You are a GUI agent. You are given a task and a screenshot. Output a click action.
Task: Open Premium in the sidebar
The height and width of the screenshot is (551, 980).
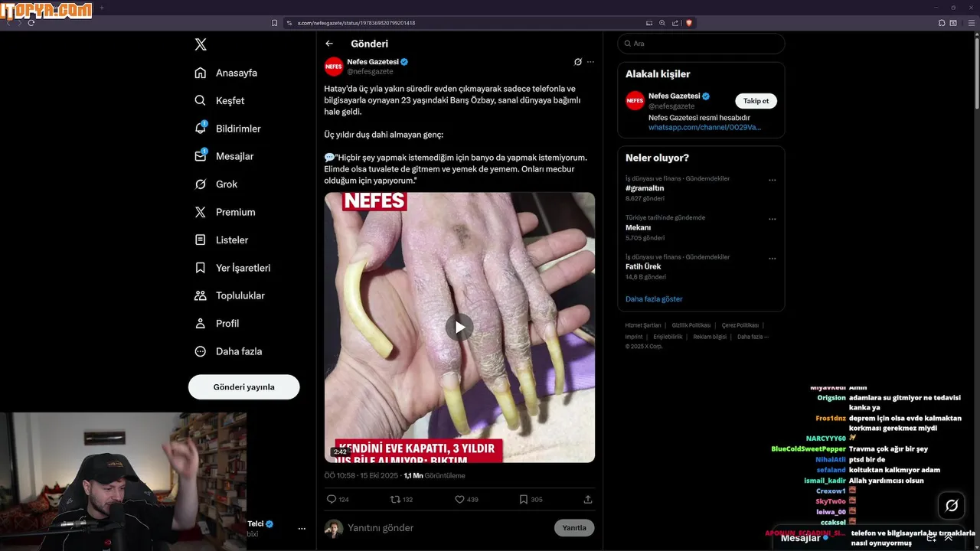(226, 212)
